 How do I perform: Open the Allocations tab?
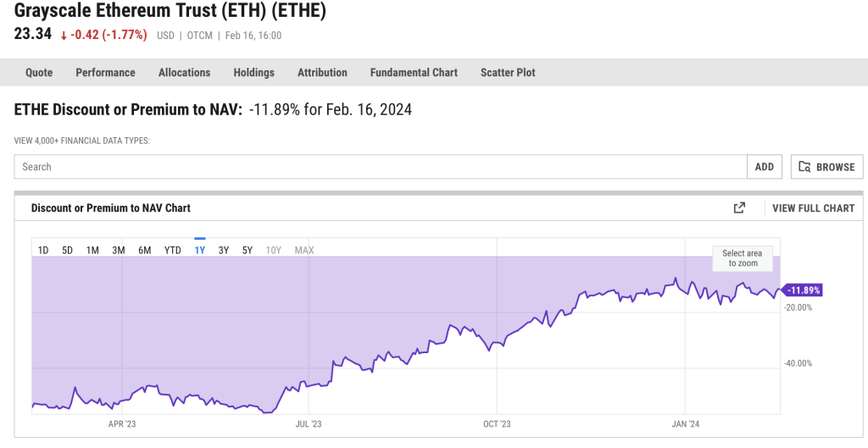point(184,73)
